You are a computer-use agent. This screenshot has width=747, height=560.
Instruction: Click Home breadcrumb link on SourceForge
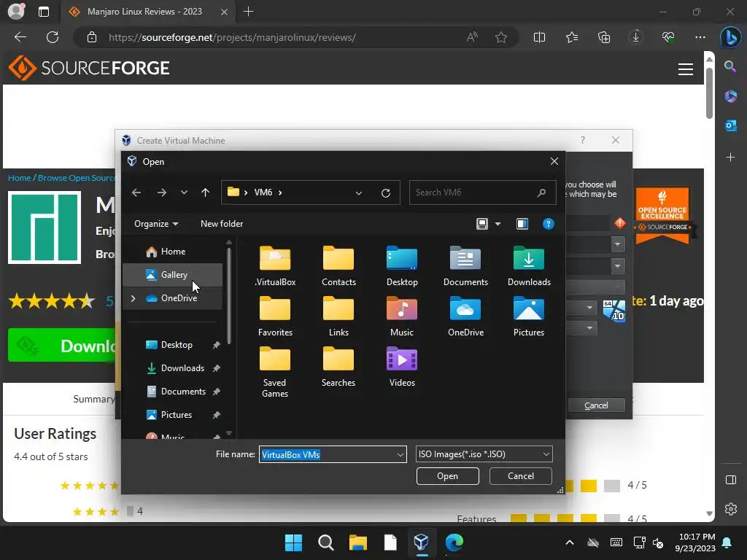pyautogui.click(x=20, y=178)
